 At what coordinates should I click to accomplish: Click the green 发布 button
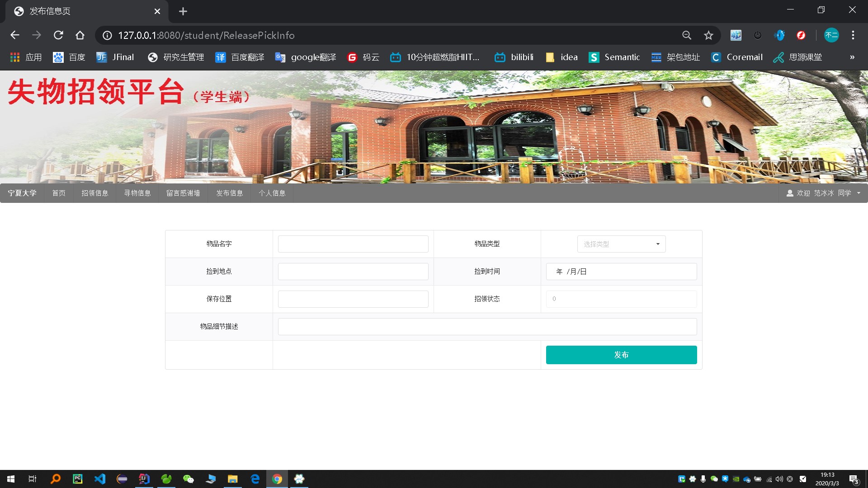[621, 355]
